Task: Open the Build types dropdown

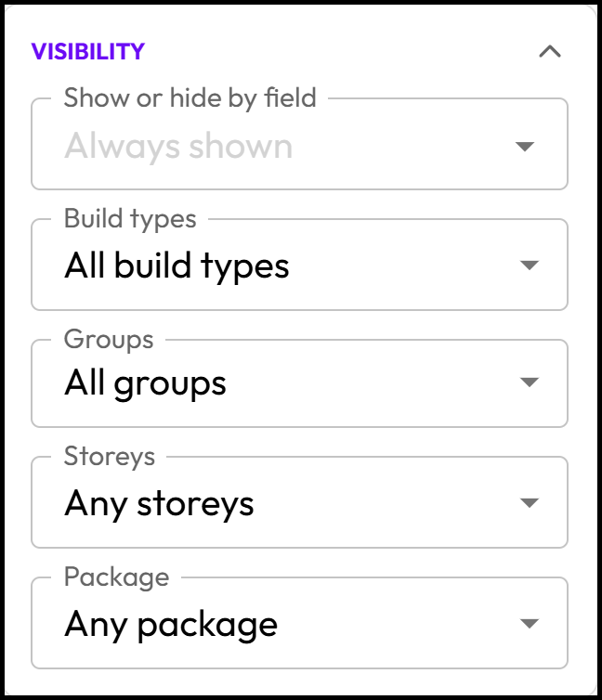Action: click(x=300, y=265)
